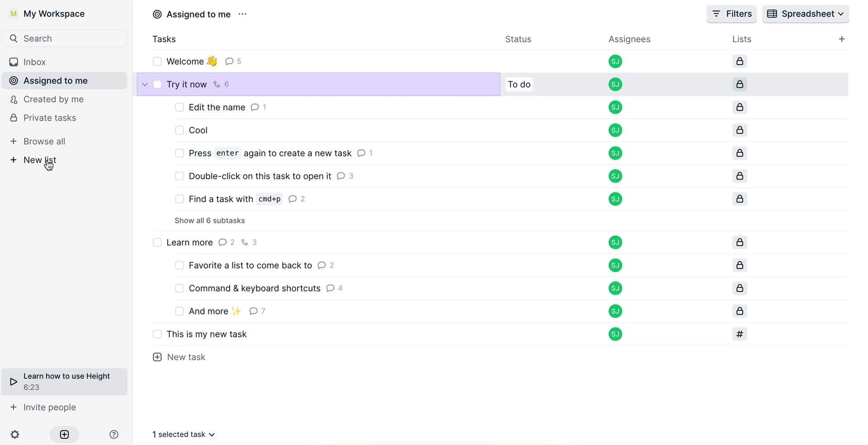Open the Spreadsheet view dropdown
868x445 pixels.
click(x=805, y=14)
